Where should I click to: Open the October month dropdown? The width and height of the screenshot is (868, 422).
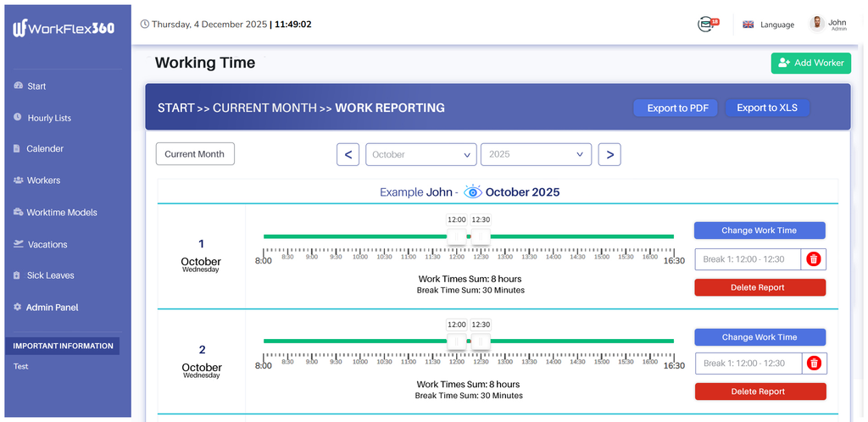point(421,154)
